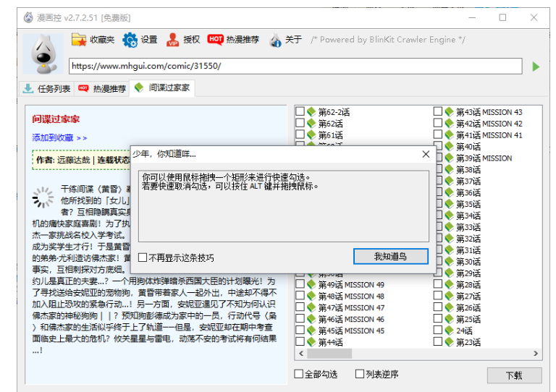Click the comic URL address field

coord(295,66)
